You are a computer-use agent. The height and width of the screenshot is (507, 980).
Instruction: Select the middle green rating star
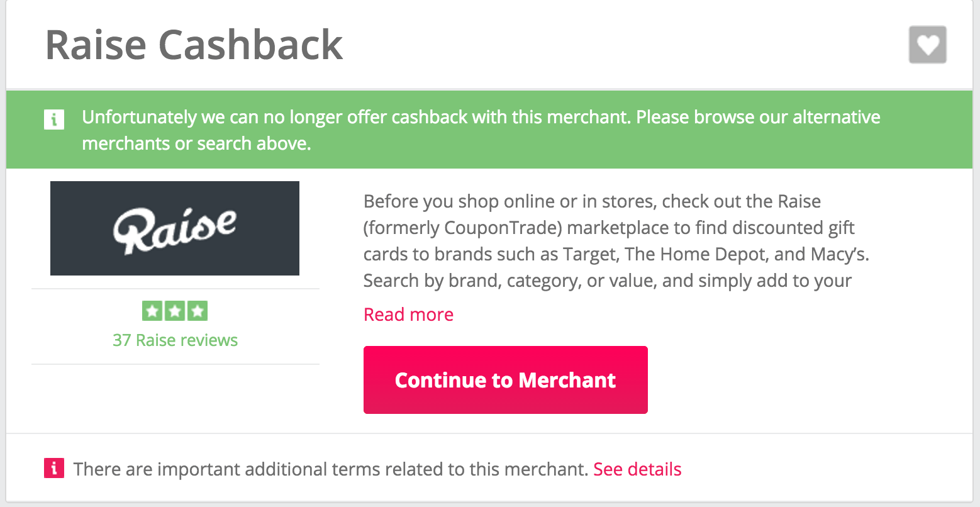tap(175, 311)
